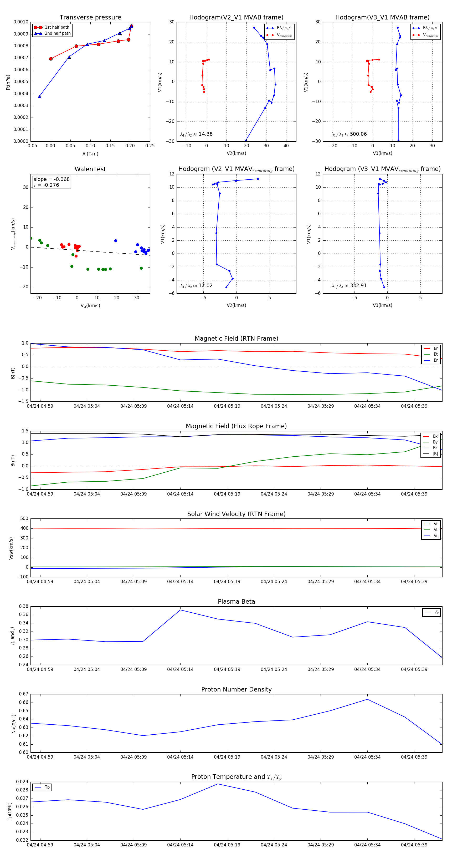
Task: Select the 'Br' legend entry
Action: tap(431, 349)
